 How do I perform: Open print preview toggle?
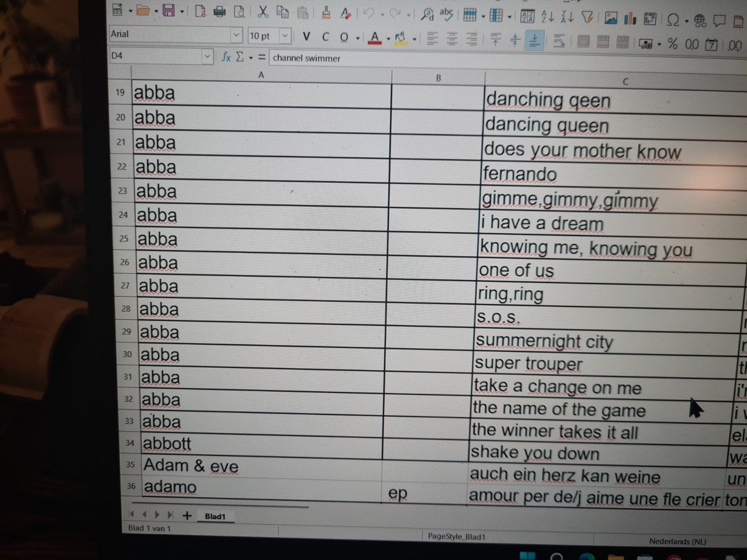(239, 12)
